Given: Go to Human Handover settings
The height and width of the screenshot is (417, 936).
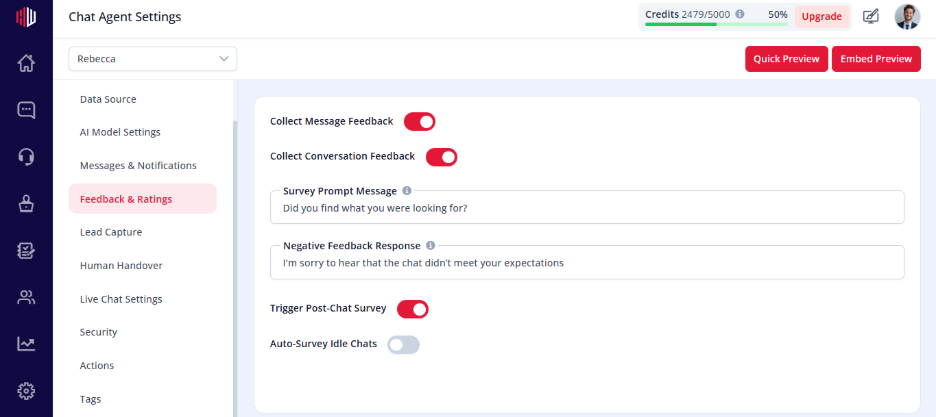Looking at the screenshot, I should point(121,265).
